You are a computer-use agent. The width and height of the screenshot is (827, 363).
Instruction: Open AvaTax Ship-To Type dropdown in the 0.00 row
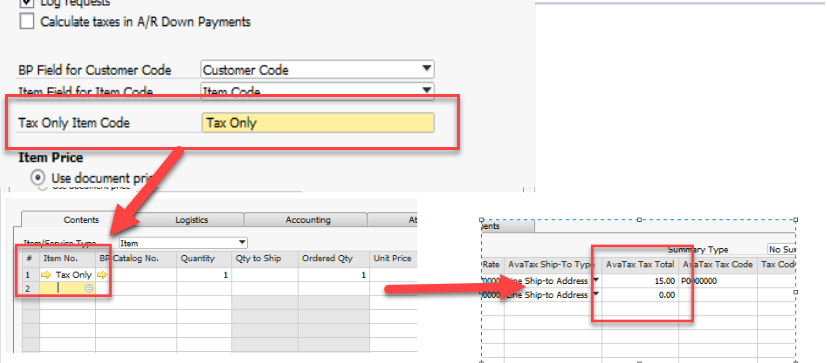point(597,294)
